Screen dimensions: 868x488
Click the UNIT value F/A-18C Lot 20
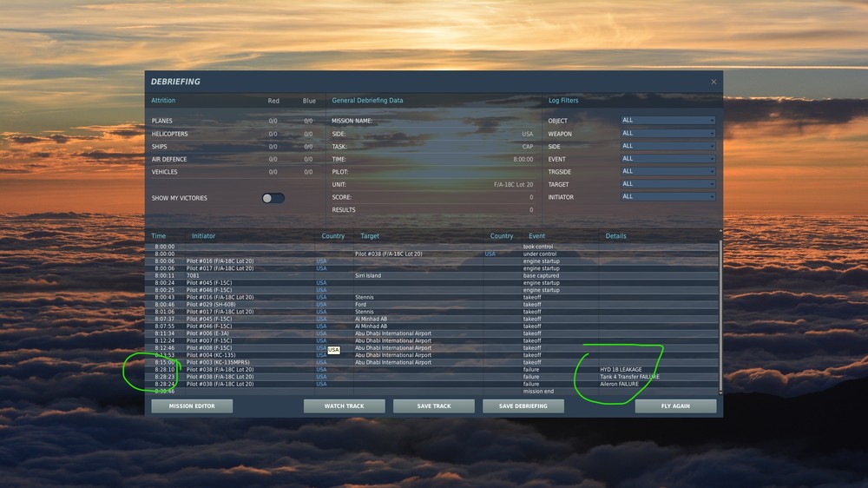point(513,184)
